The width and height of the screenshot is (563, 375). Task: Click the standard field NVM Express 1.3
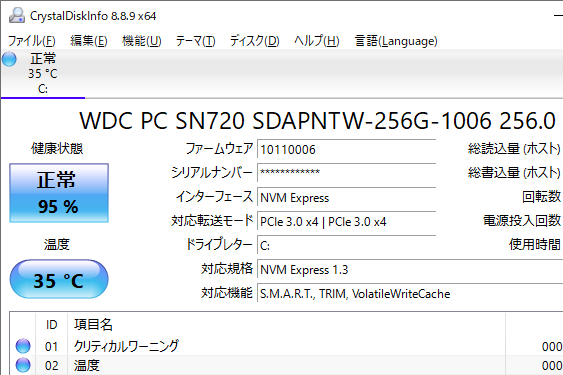(x=410, y=269)
